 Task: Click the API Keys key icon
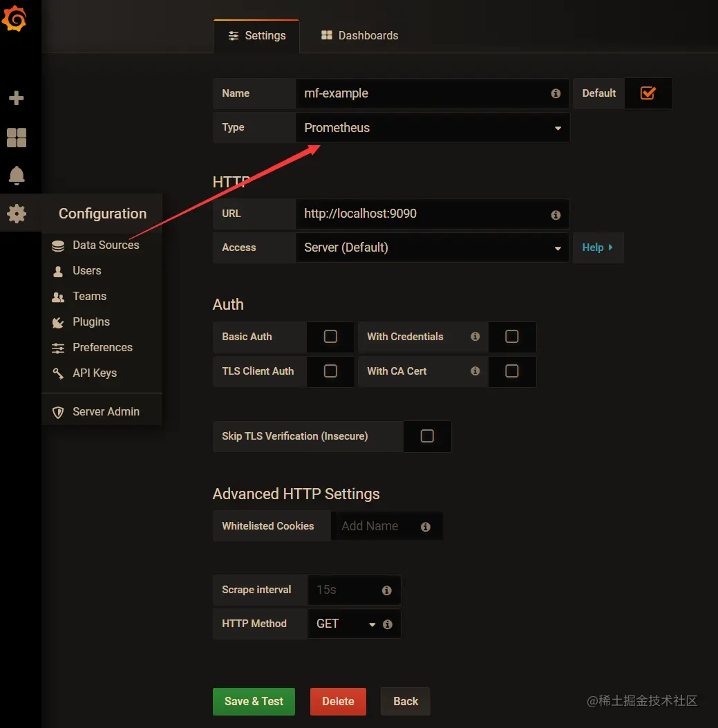point(58,373)
